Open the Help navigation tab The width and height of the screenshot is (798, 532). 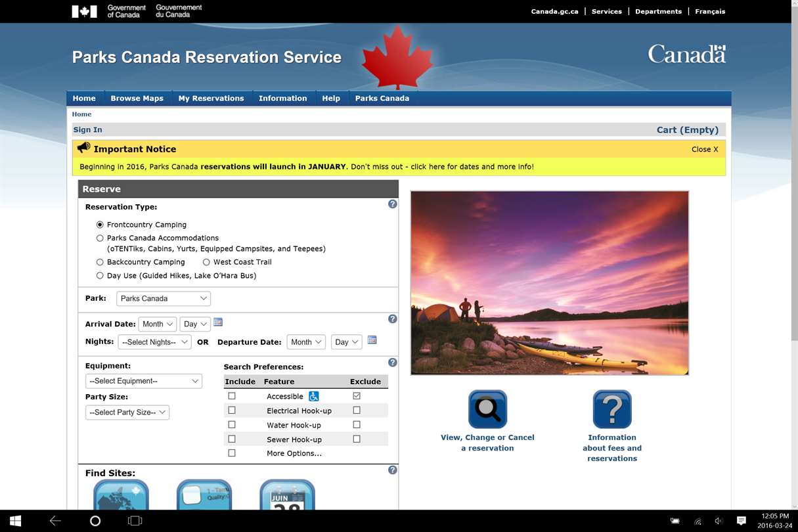(331, 99)
